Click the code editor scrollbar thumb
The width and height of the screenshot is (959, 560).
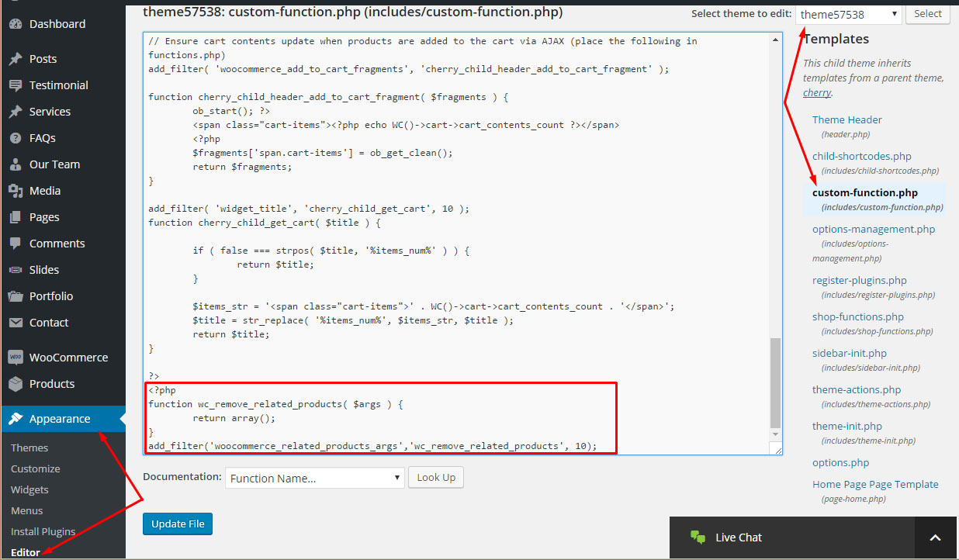point(776,382)
